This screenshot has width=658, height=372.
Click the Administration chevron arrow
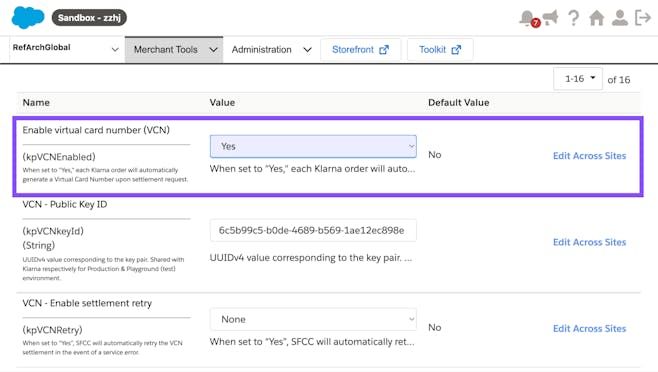(x=307, y=50)
